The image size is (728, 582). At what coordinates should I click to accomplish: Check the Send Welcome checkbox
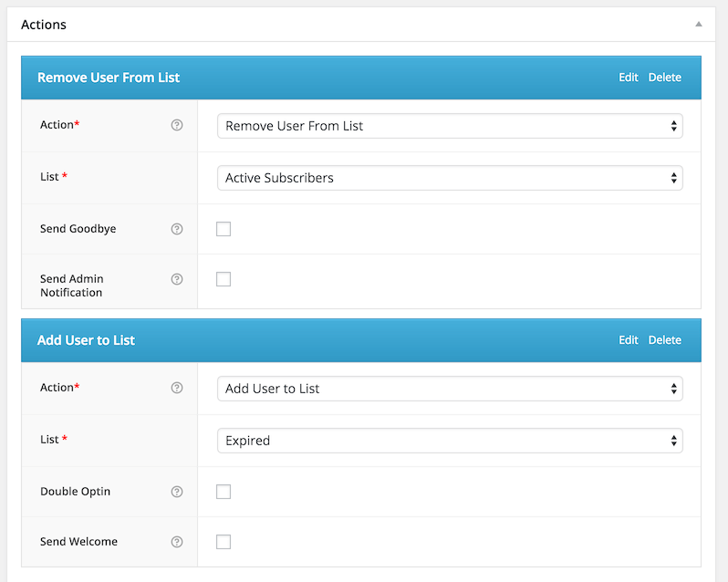pos(224,542)
